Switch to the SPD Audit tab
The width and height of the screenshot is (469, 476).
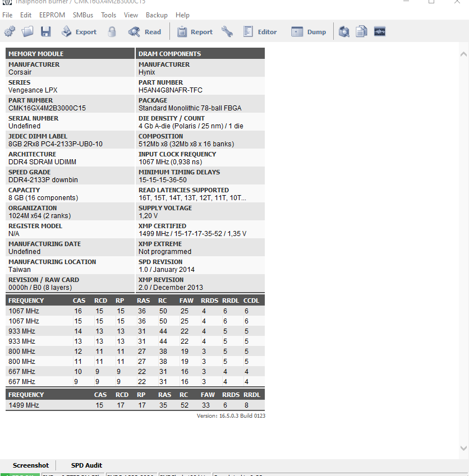(x=86, y=465)
